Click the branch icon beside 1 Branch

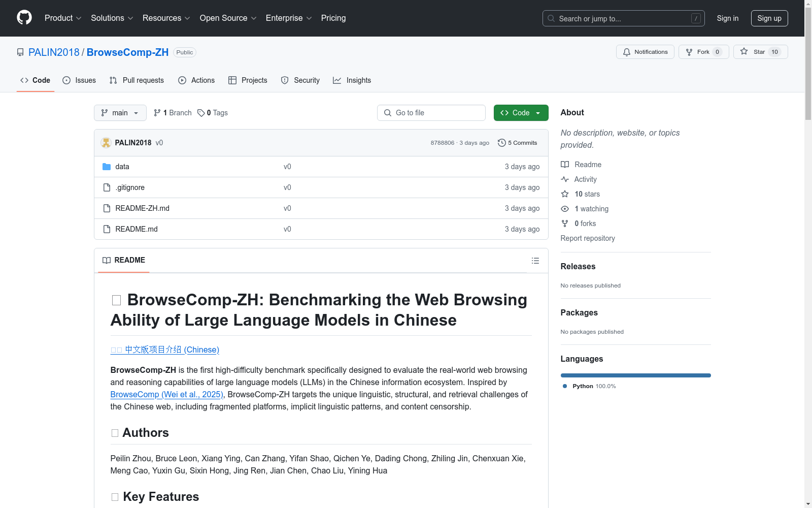[x=157, y=113]
